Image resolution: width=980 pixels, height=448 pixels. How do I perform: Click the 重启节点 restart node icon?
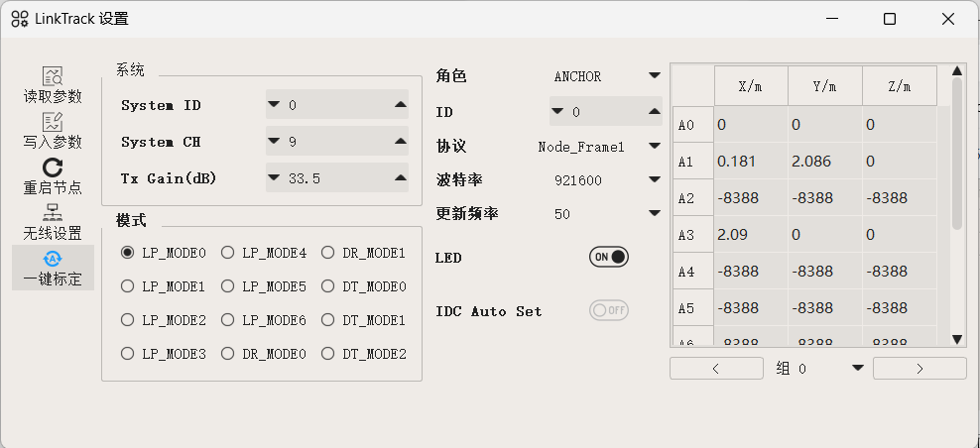pyautogui.click(x=53, y=168)
